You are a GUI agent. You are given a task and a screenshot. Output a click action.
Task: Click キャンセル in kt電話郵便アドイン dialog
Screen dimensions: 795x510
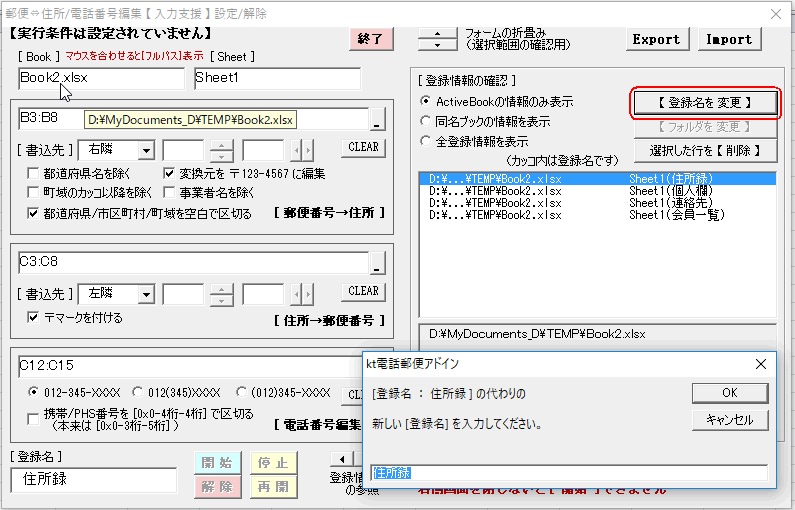tap(730, 420)
